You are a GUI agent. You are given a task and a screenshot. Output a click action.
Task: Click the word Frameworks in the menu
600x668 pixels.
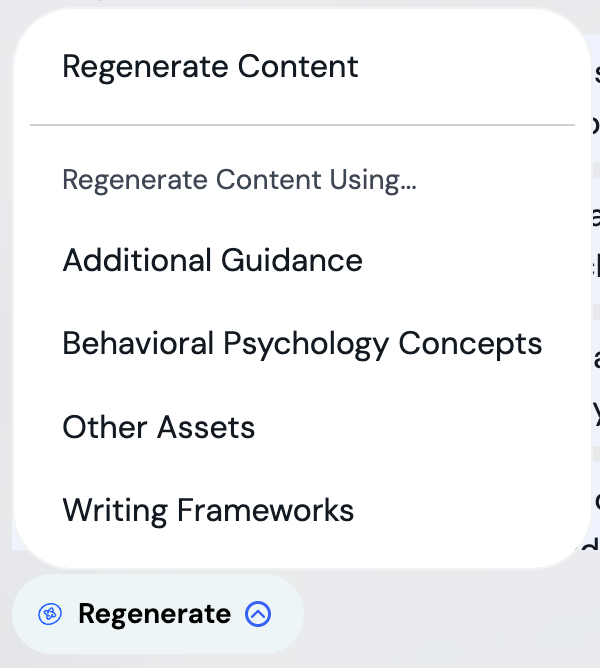[265, 511]
